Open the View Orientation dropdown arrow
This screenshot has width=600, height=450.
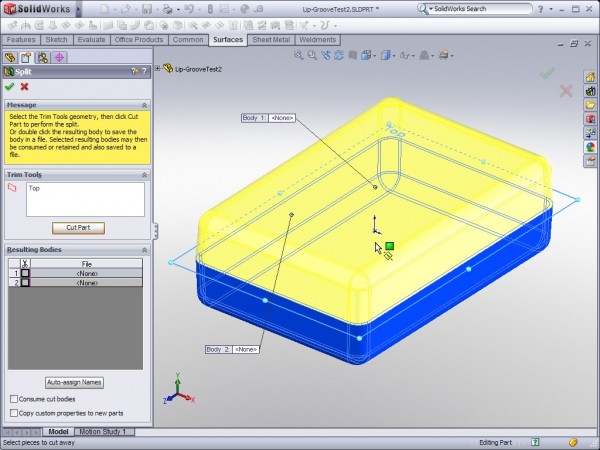[x=374, y=56]
